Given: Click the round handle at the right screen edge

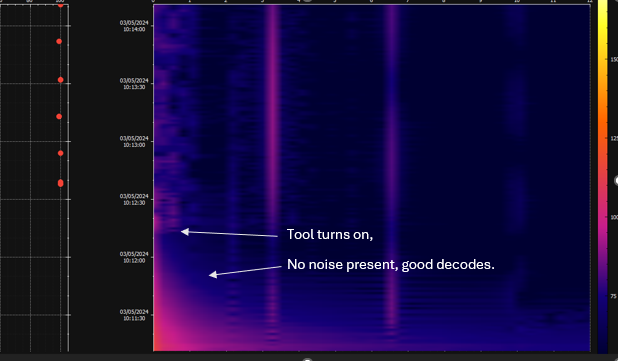Looking at the screenshot, I should [616, 180].
